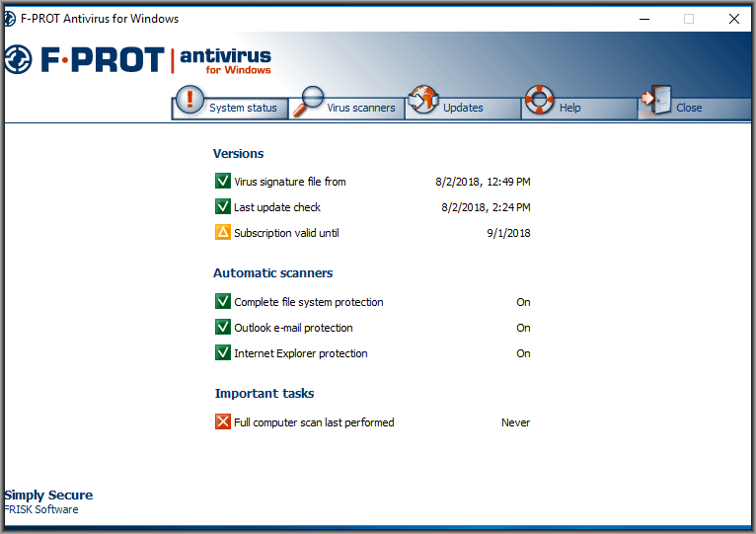Click 'On' status for Internet Explorer protection
The height and width of the screenshot is (534, 756).
523,353
